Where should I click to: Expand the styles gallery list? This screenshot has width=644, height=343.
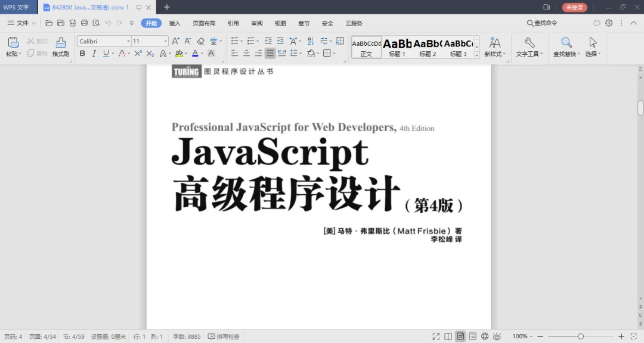477,55
